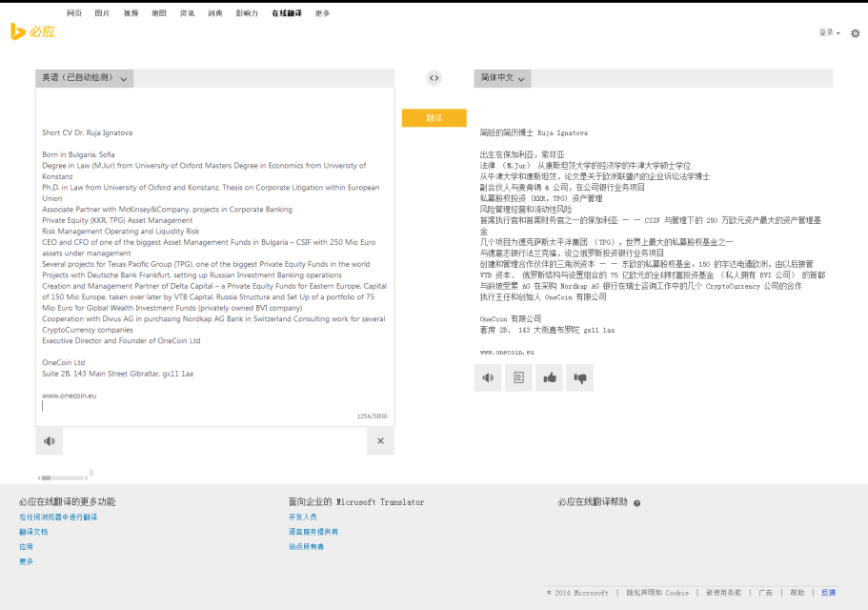
Task: Follow the 站点所有者 link
Action: [x=306, y=547]
